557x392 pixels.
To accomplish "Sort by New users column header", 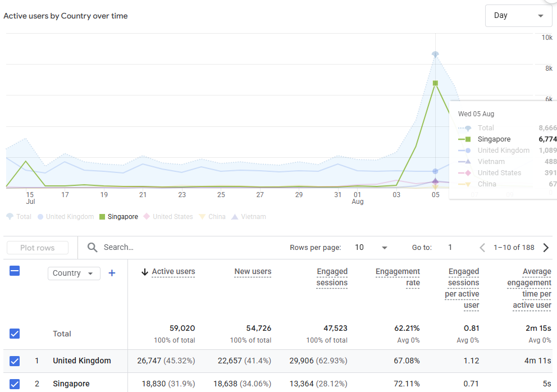I will [x=253, y=271].
